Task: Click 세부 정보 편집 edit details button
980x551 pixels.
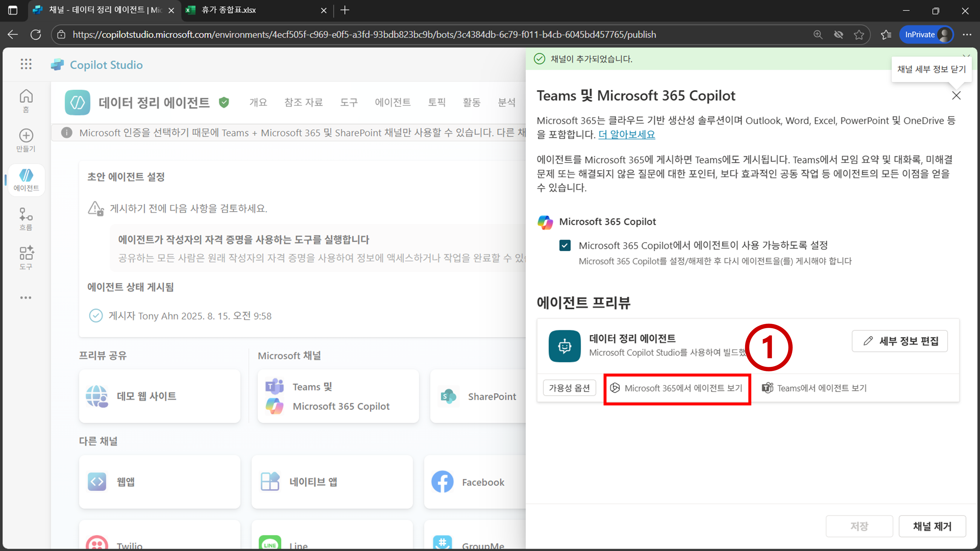Action: click(x=899, y=341)
